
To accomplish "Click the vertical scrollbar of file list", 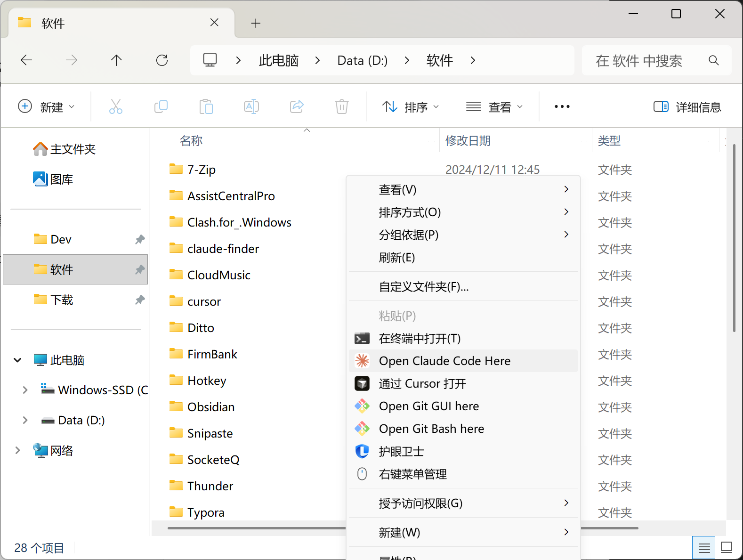I will [x=734, y=238].
